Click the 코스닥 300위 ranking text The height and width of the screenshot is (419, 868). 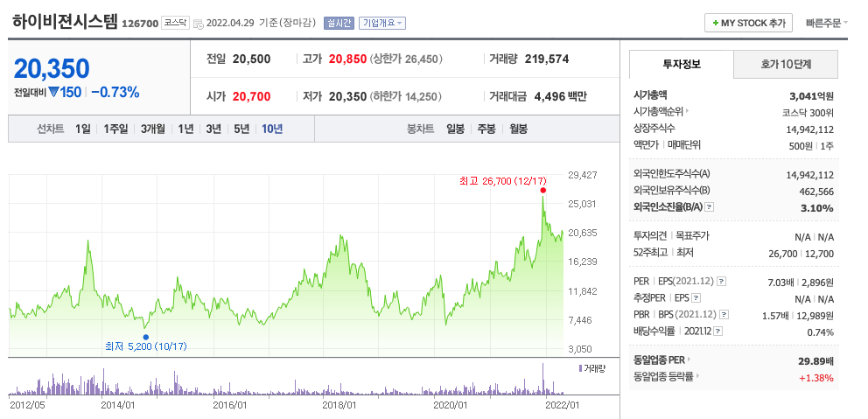pyautogui.click(x=807, y=113)
